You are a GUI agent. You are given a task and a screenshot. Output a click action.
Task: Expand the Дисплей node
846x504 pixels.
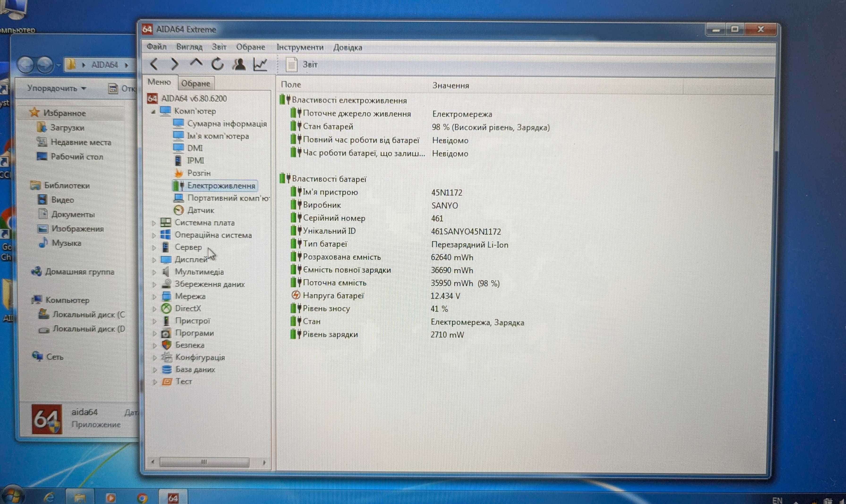pyautogui.click(x=154, y=260)
